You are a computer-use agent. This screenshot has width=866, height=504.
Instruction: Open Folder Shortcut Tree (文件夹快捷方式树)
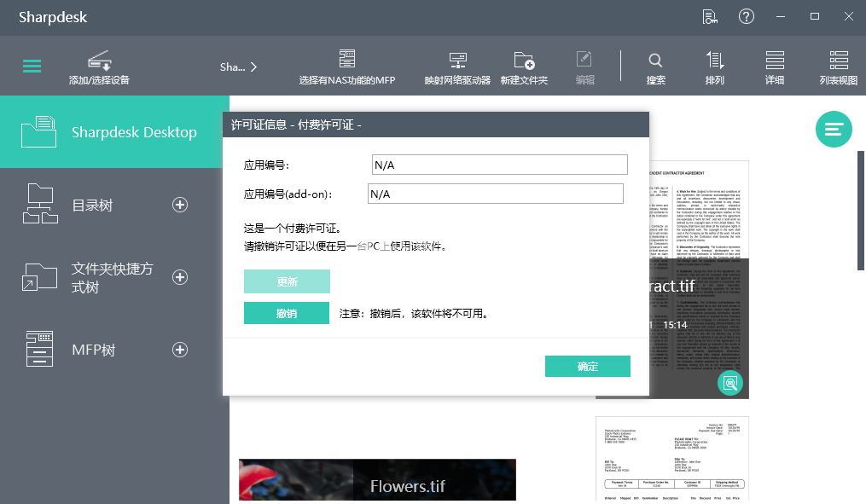pyautogui.click(x=112, y=278)
